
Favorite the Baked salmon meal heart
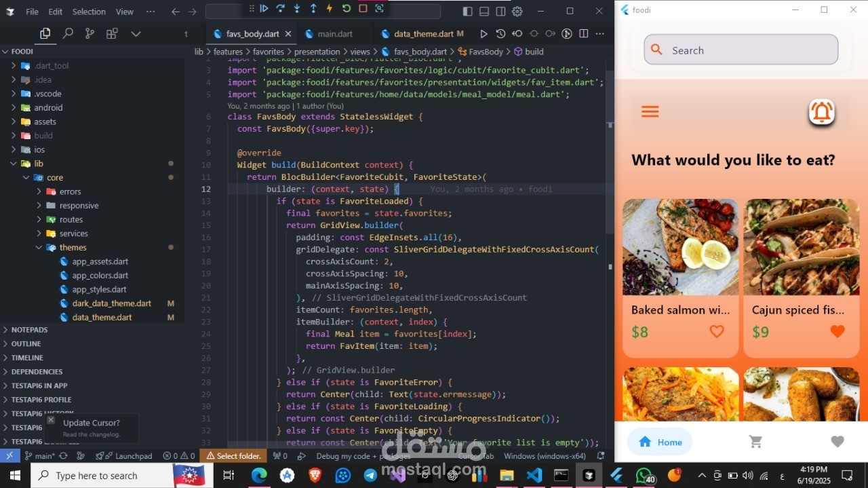pos(717,331)
